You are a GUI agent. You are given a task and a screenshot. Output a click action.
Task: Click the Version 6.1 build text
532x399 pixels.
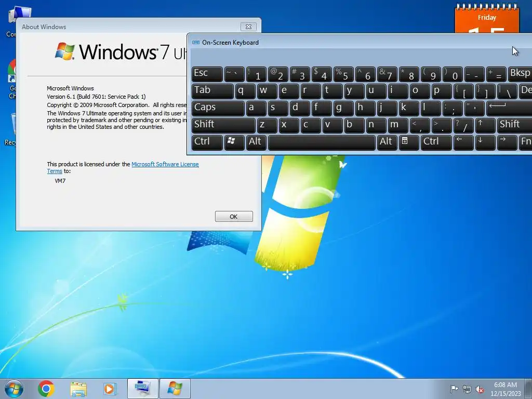click(96, 96)
